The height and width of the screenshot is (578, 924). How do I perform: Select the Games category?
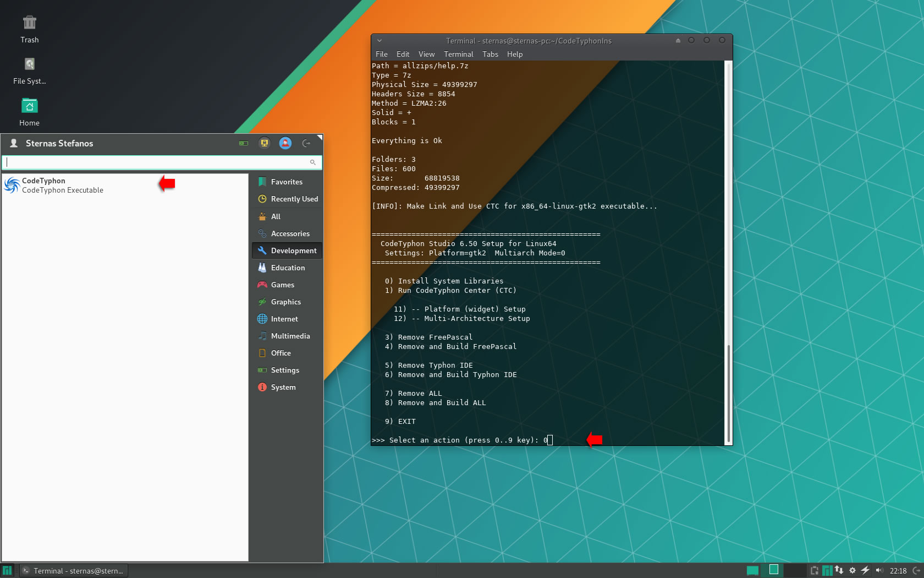pos(287,285)
